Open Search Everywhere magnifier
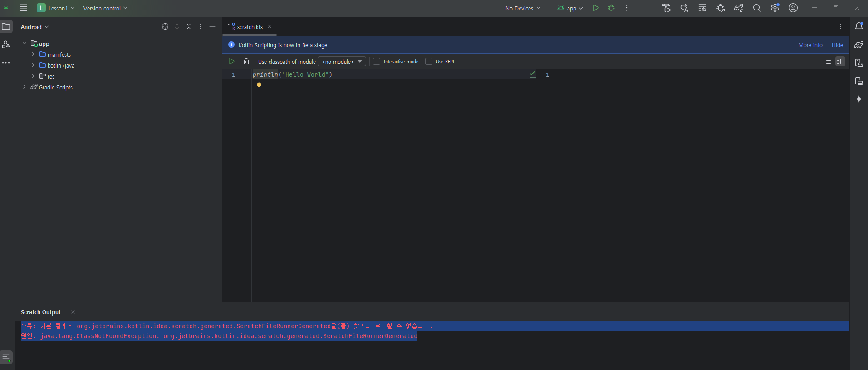This screenshot has height=370, width=868. [x=757, y=8]
